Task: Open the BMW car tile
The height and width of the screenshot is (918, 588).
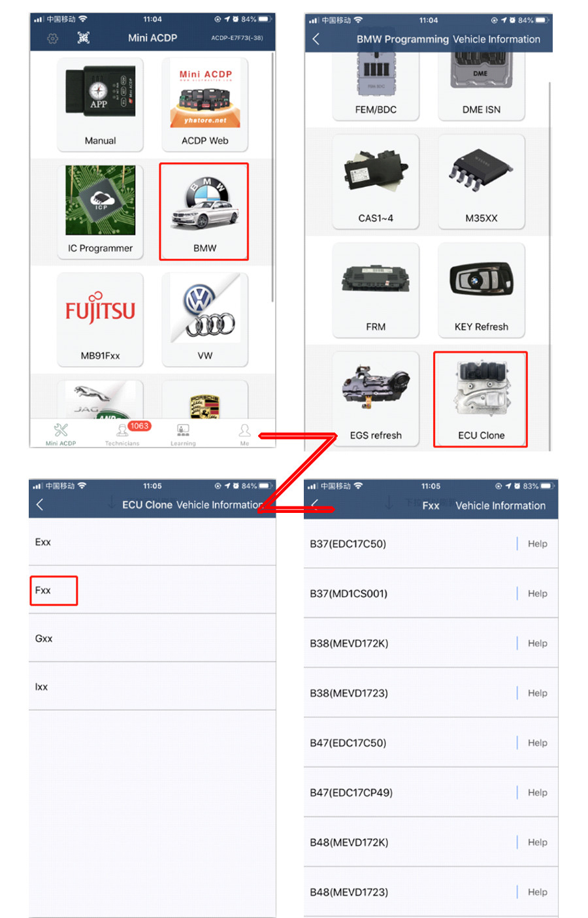Action: tap(204, 212)
